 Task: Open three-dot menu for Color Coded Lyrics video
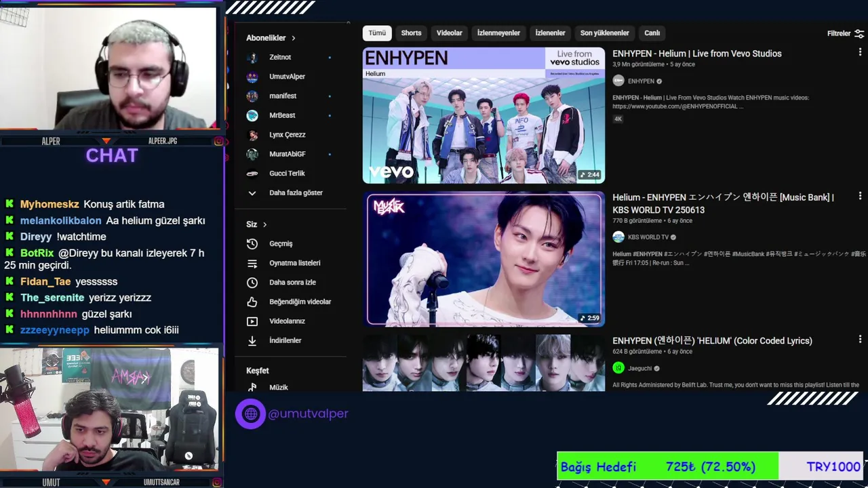click(x=860, y=340)
